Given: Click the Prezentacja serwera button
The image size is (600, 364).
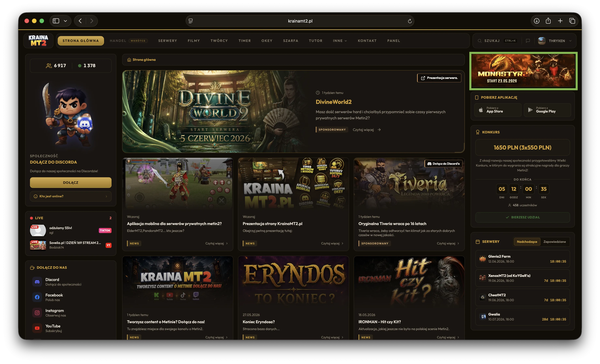Looking at the screenshot, I should tap(439, 78).
